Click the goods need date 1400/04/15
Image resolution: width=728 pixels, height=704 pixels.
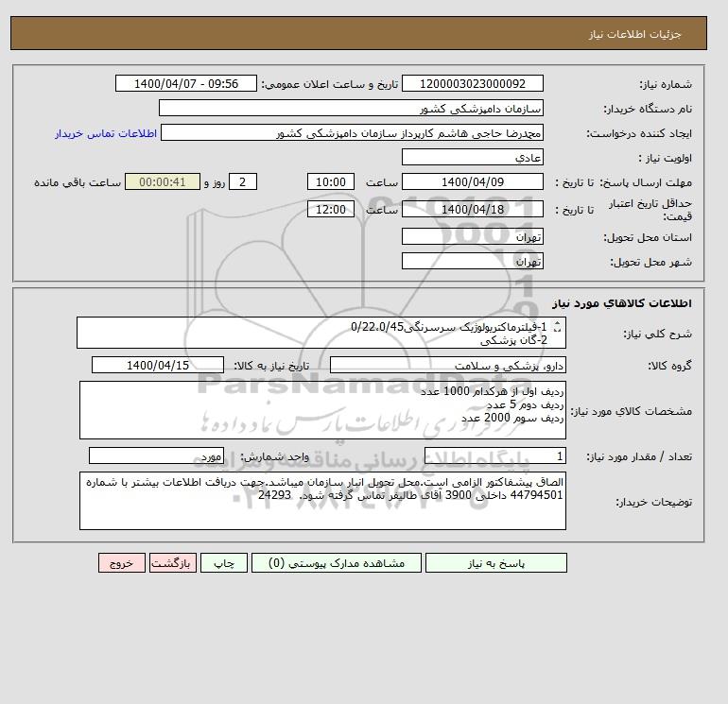(x=158, y=365)
